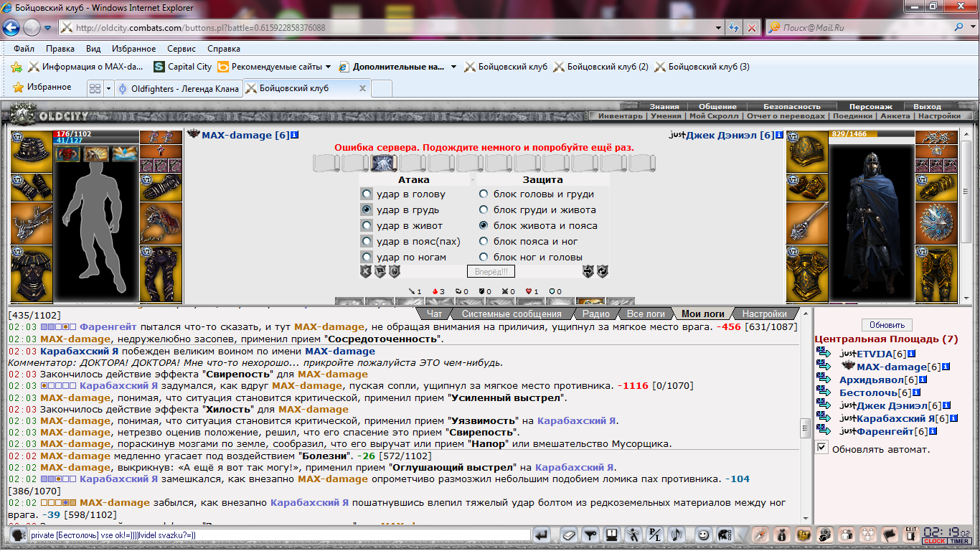The height and width of the screenshot is (551, 980).
Task: Select attack 'удар в живот'
Action: click(x=367, y=226)
